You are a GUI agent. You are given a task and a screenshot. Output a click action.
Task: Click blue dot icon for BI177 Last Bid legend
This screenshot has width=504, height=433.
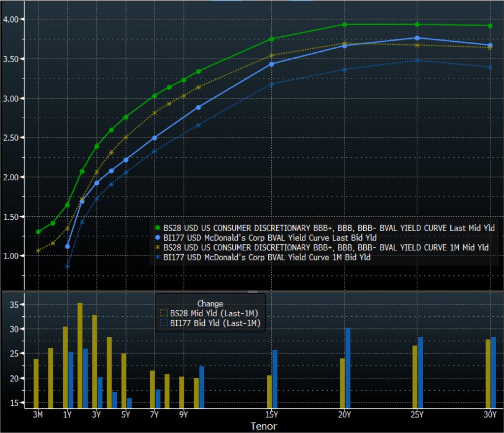point(157,237)
